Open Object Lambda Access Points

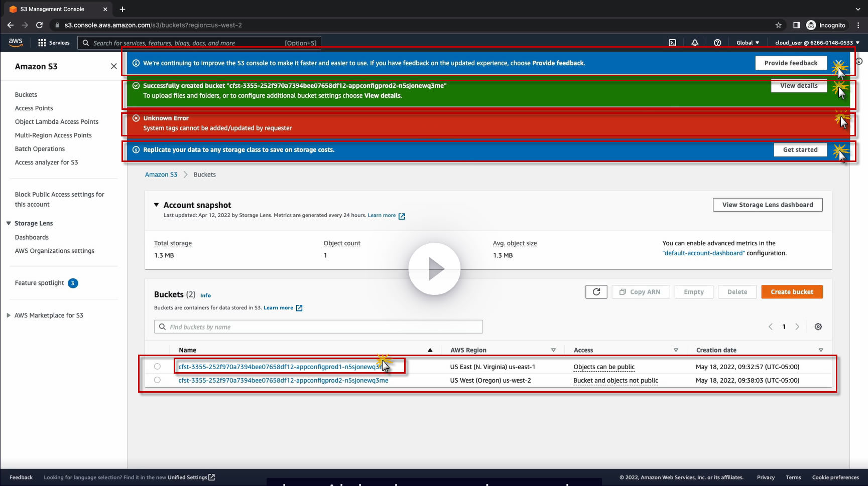57,122
